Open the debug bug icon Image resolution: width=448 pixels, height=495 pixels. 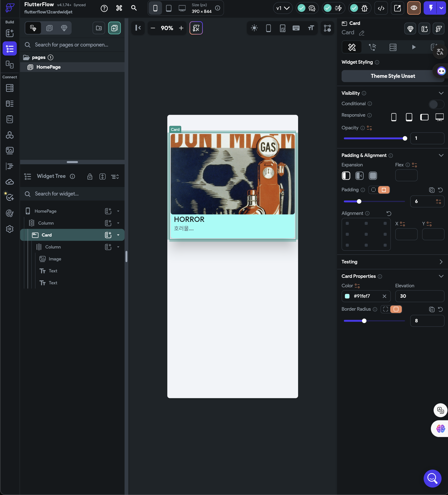[x=365, y=8]
